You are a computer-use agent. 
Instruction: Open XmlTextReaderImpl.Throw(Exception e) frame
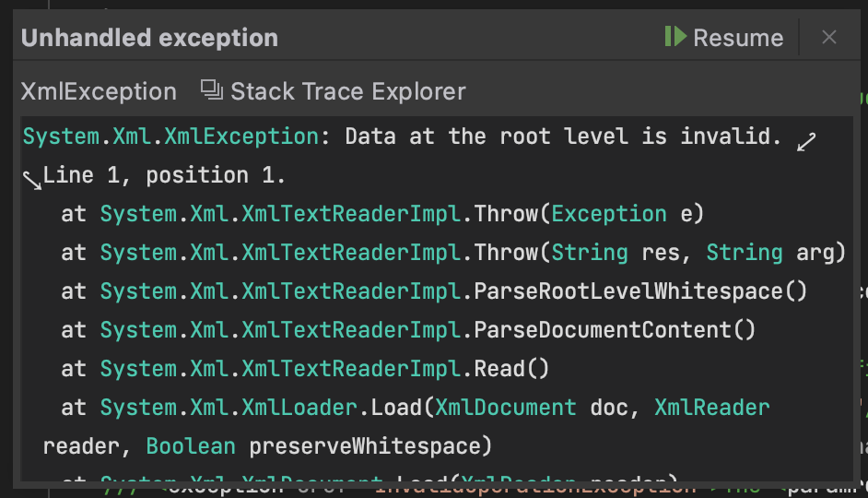[402, 214]
